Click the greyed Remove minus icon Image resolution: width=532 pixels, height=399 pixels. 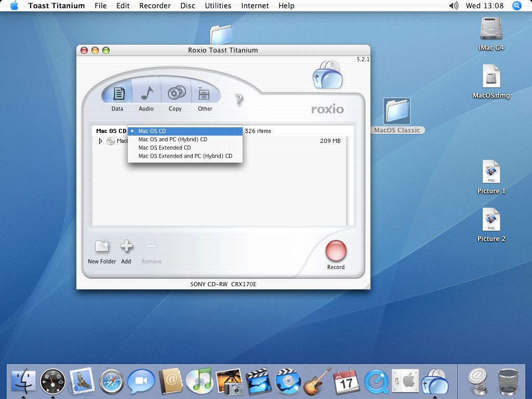point(151,246)
